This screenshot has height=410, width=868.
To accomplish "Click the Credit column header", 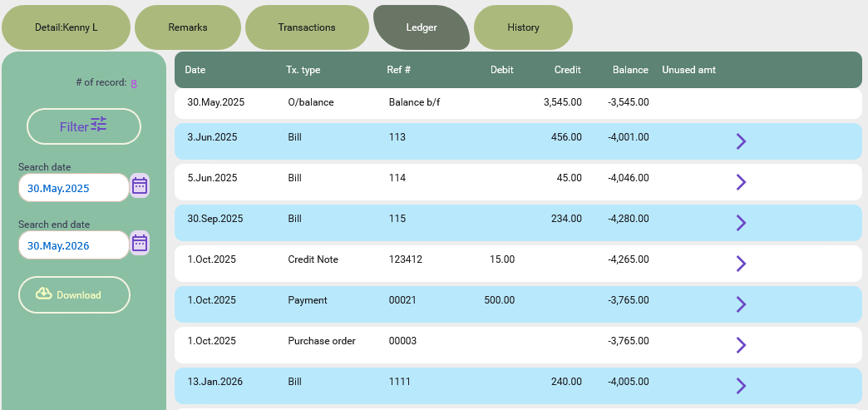I will [567, 70].
